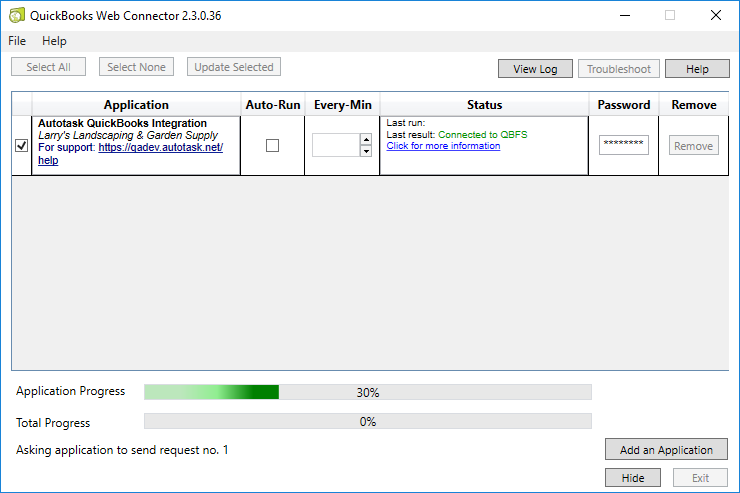Click the 'Click for more information' link
The width and height of the screenshot is (740, 493).
click(443, 146)
